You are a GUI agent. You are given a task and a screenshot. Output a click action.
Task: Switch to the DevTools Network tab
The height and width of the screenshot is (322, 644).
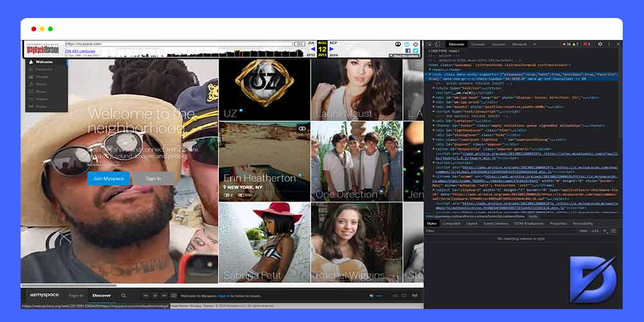519,44
